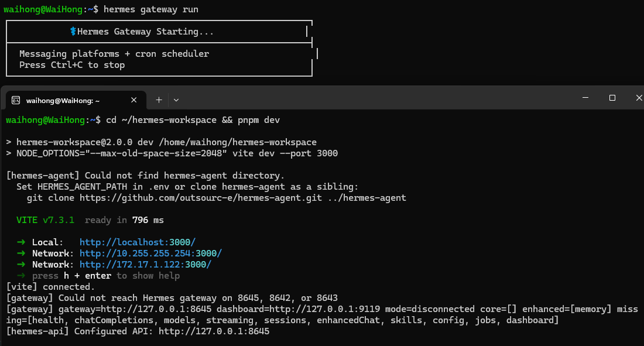Click the NODE_OPTIONS vite dev --port 3000 line
644x346 pixels.
[172, 153]
